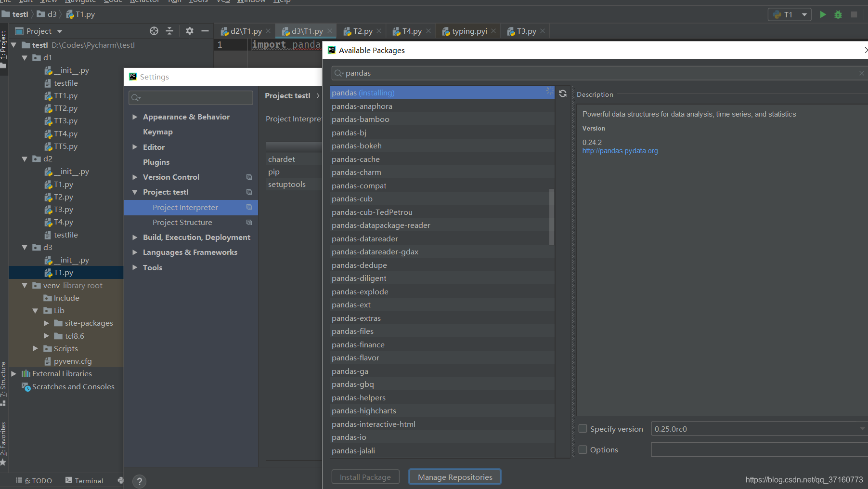The height and width of the screenshot is (489, 868).
Task: Click the Scratches and Consoles icon
Action: [26, 387]
